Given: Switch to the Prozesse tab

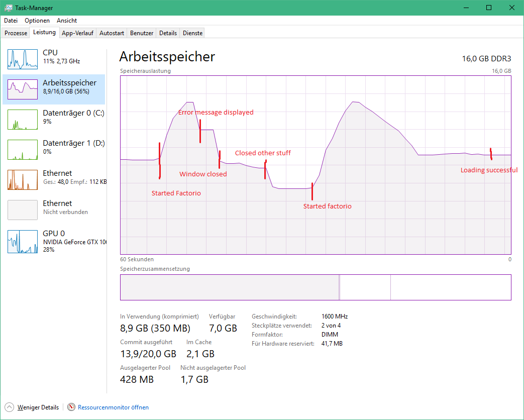Looking at the screenshot, I should (16, 33).
